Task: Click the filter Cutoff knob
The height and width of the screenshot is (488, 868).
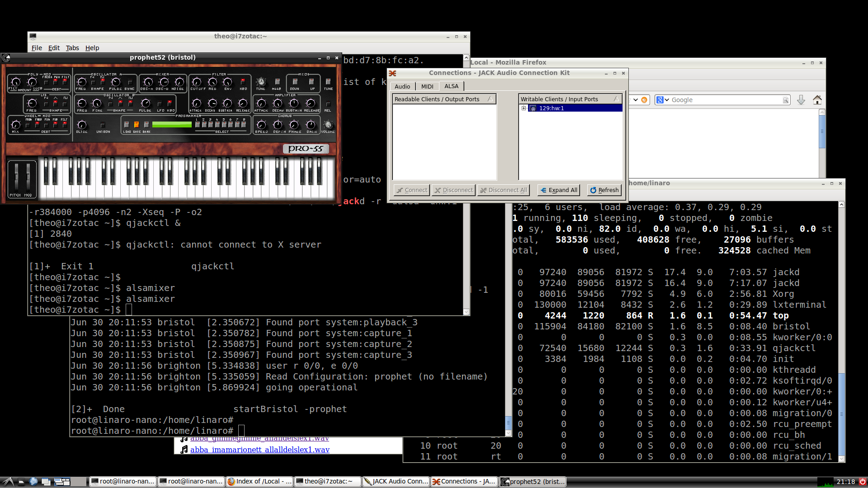Action: pyautogui.click(x=197, y=82)
